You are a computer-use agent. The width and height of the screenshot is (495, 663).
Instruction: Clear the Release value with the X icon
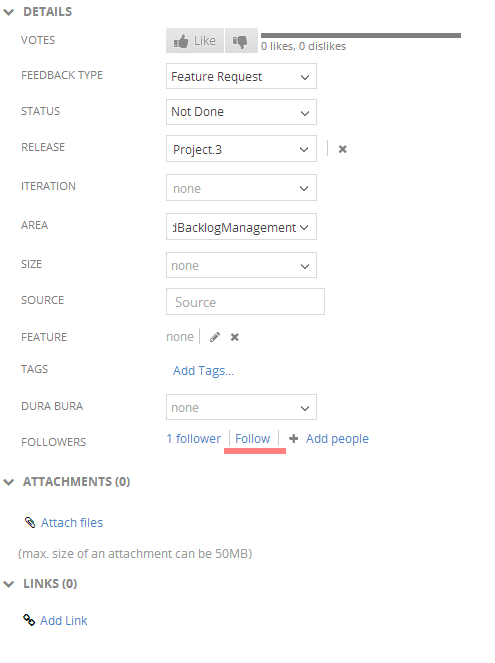[x=342, y=149]
